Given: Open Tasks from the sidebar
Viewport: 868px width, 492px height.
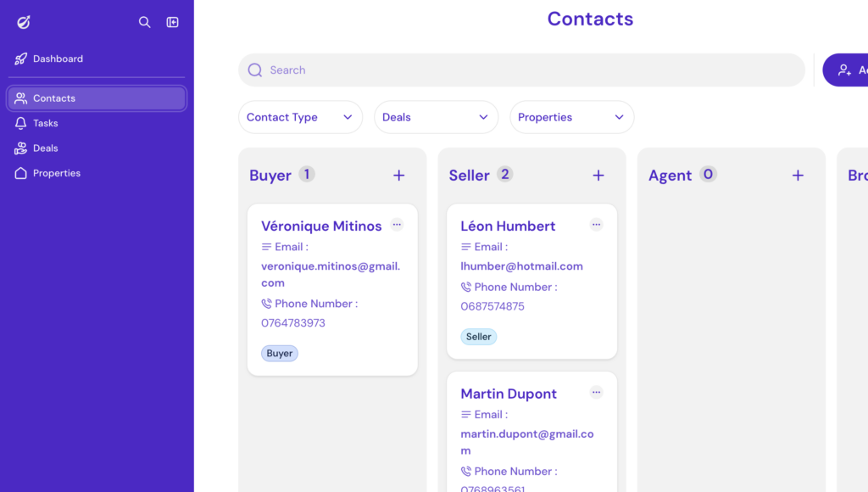Looking at the screenshot, I should coord(46,123).
